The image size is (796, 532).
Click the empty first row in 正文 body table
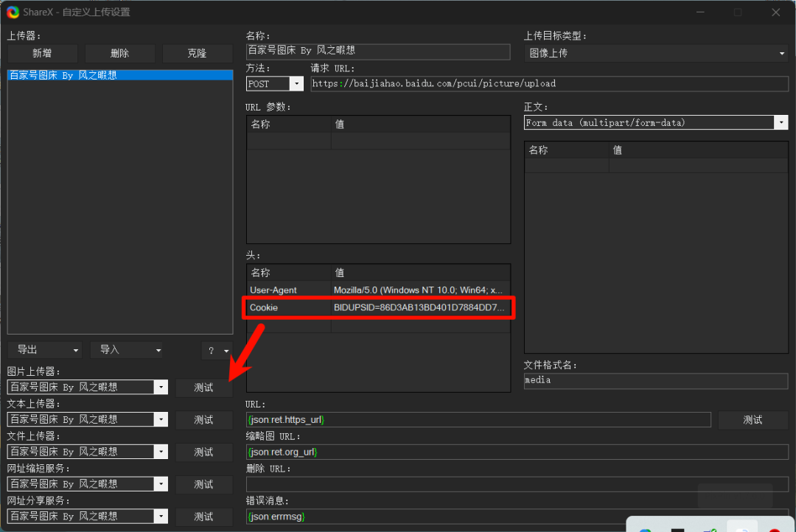pyautogui.click(x=656, y=166)
